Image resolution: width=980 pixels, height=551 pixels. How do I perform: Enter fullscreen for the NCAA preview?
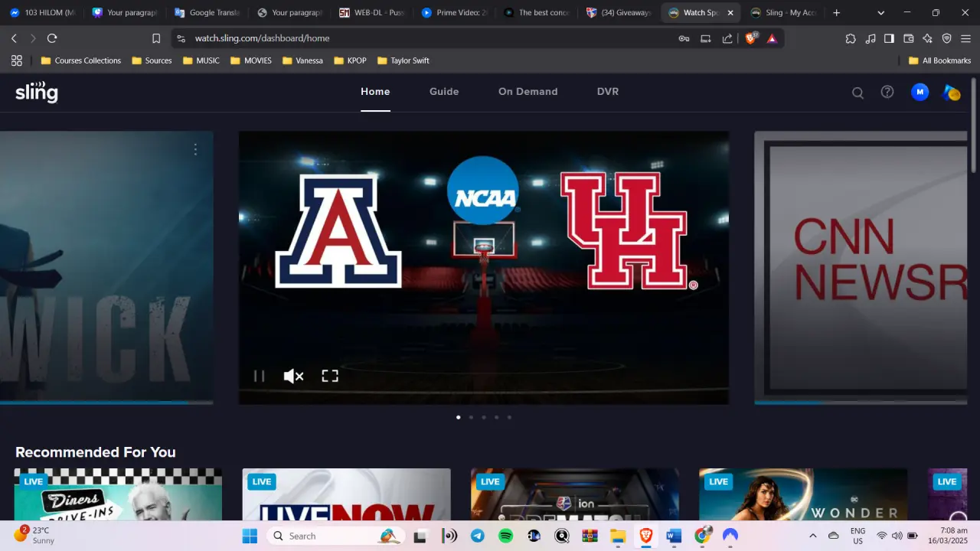[x=330, y=376]
